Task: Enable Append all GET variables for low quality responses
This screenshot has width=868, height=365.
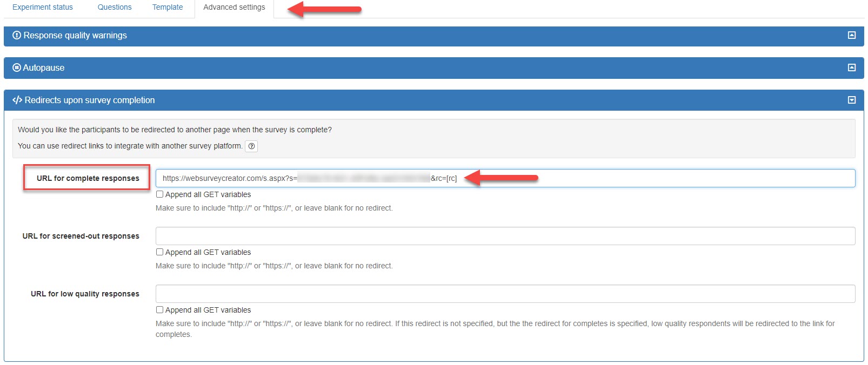Action: 159,310
